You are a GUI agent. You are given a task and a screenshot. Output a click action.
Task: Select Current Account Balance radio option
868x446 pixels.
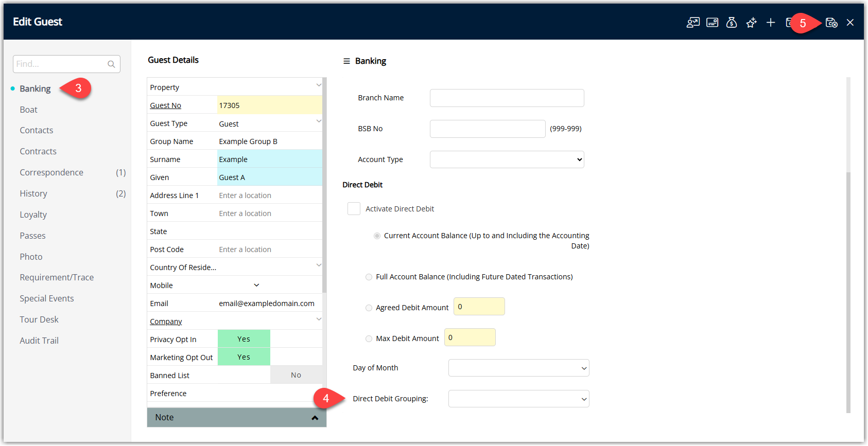point(377,236)
